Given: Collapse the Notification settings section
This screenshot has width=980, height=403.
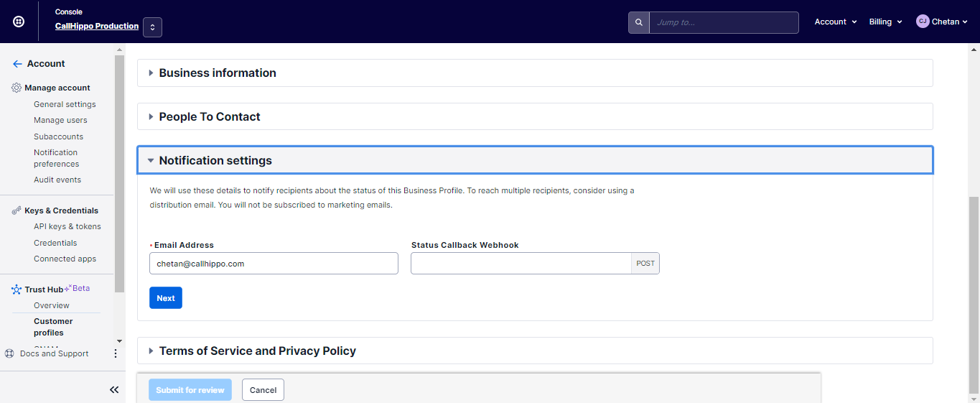Looking at the screenshot, I should pyautogui.click(x=535, y=160).
